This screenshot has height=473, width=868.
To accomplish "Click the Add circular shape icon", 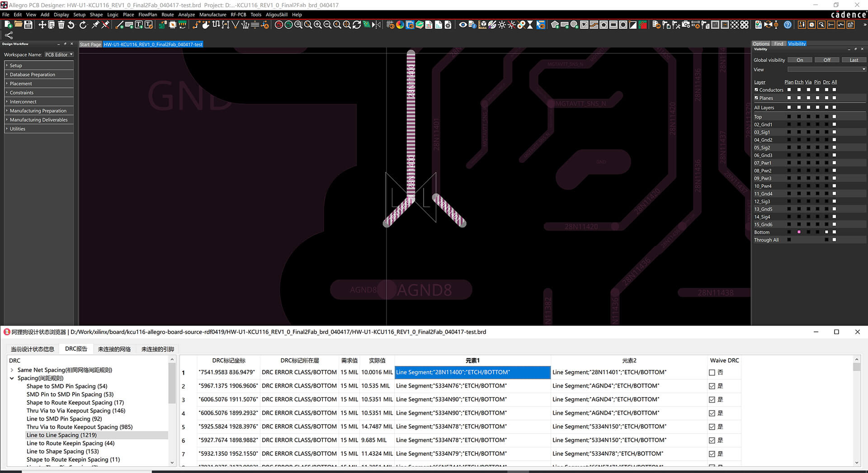I will [574, 24].
